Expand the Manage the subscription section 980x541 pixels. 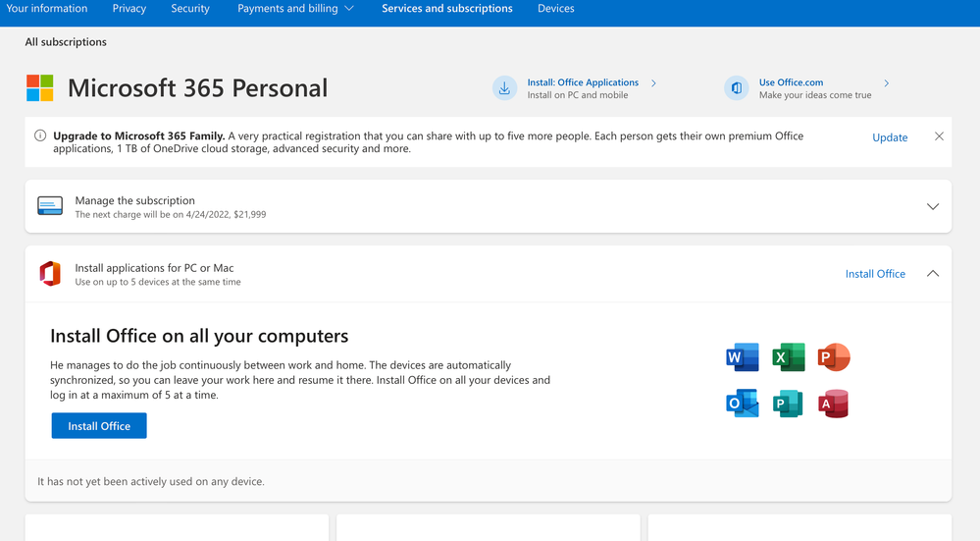[x=933, y=206]
